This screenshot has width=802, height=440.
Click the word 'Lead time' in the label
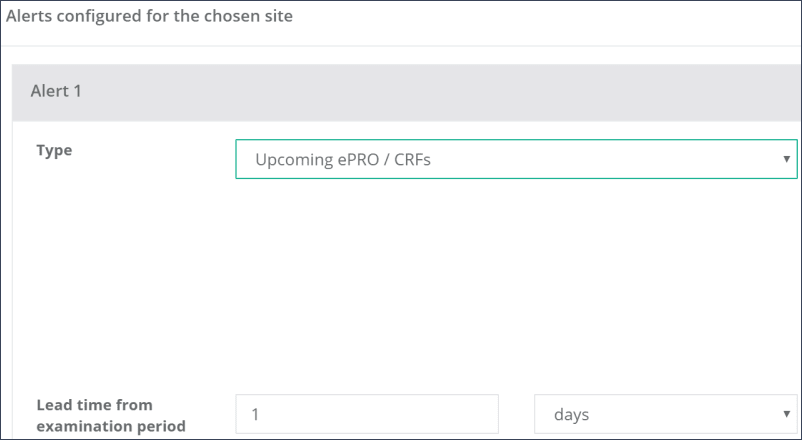(x=70, y=405)
